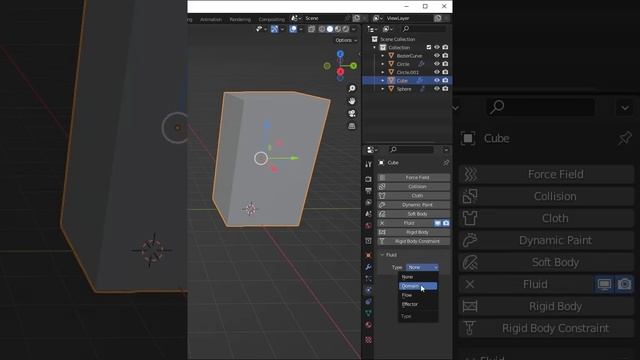The image size is (640, 360).
Task: Open the Tool properties tab
Action: tap(368, 164)
